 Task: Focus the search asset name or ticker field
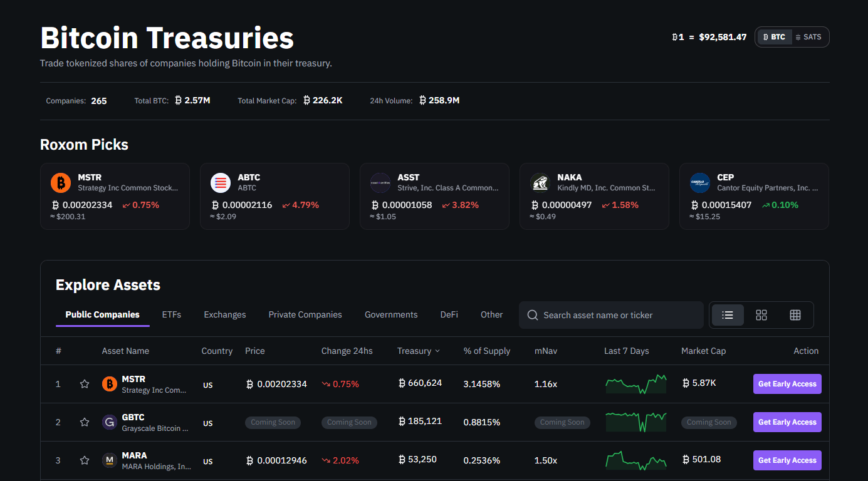[611, 315]
